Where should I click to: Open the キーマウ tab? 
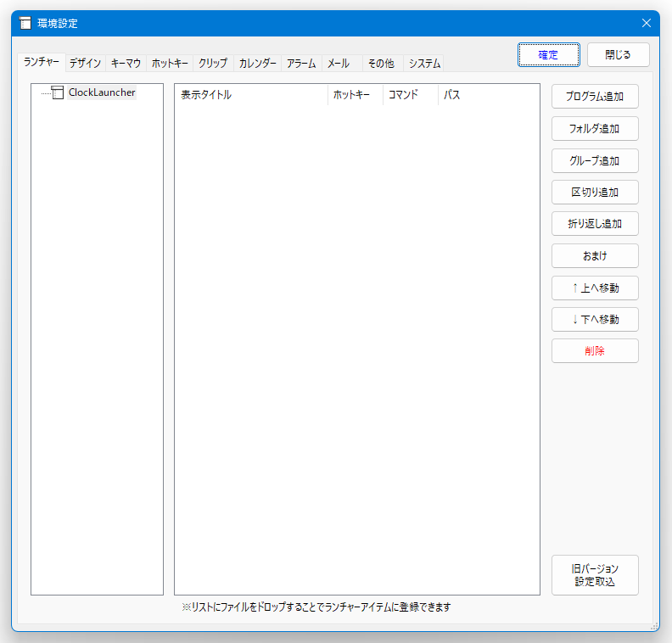point(126,64)
